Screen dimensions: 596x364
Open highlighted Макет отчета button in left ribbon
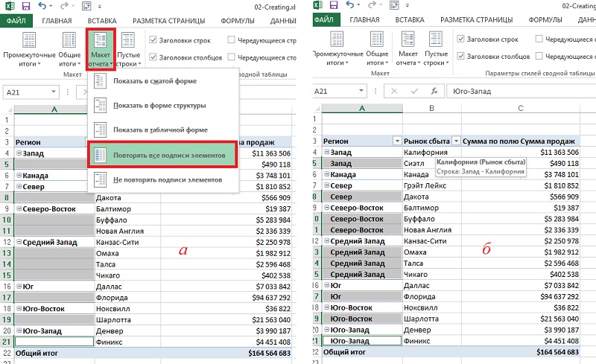tap(101, 50)
